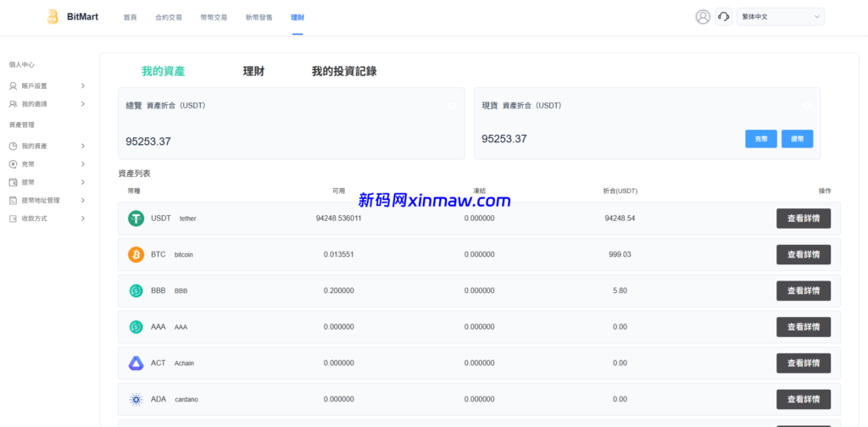This screenshot has width=868, height=427.
Task: Click the 我的資產 sidebar icon
Action: pos(14,146)
